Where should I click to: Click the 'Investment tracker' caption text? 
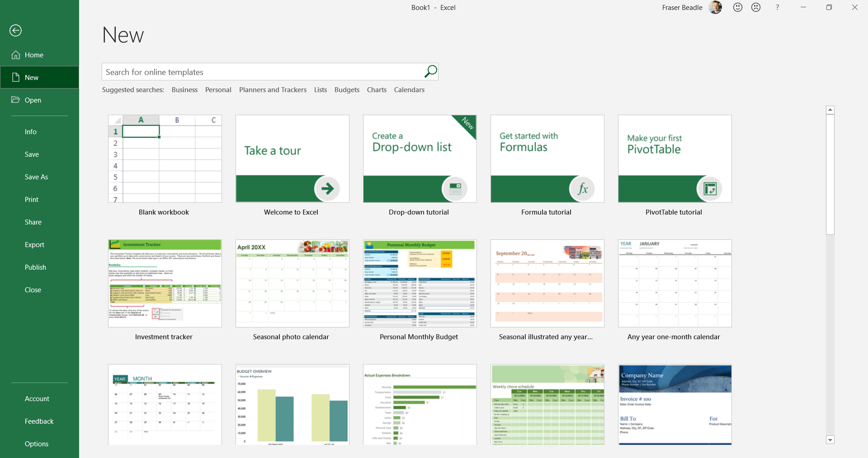tap(164, 336)
